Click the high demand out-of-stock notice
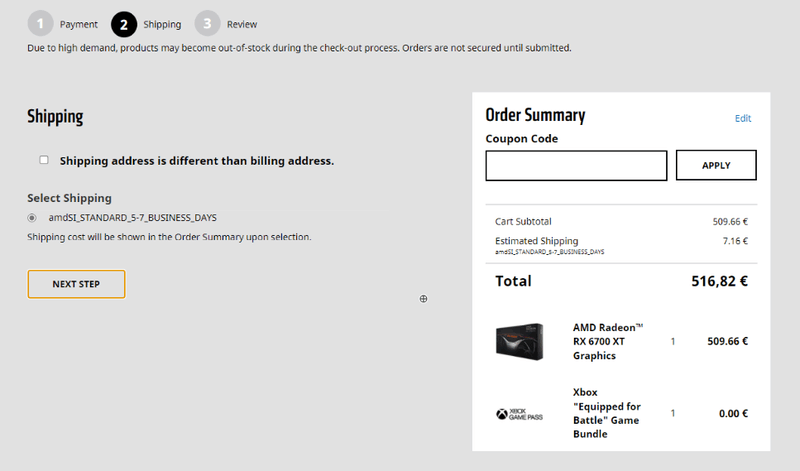The image size is (800, 471). (299, 47)
